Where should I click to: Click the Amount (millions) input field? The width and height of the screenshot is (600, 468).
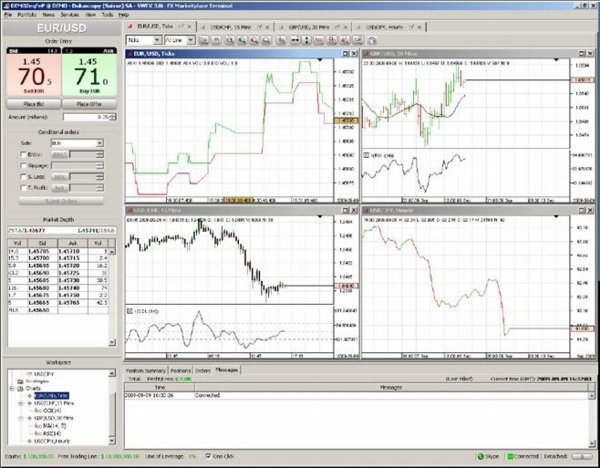(86, 117)
